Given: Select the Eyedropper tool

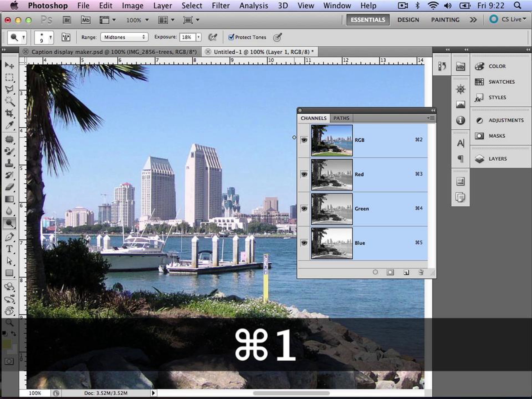Looking at the screenshot, I should [x=9, y=125].
